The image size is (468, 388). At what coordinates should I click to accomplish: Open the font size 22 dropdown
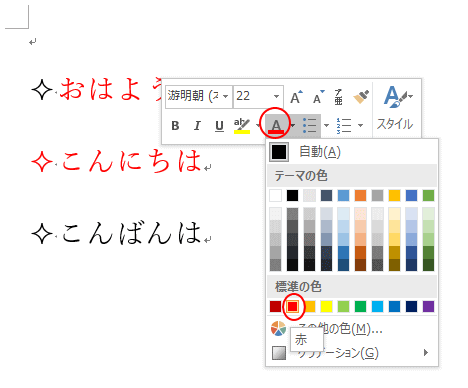[x=258, y=96]
